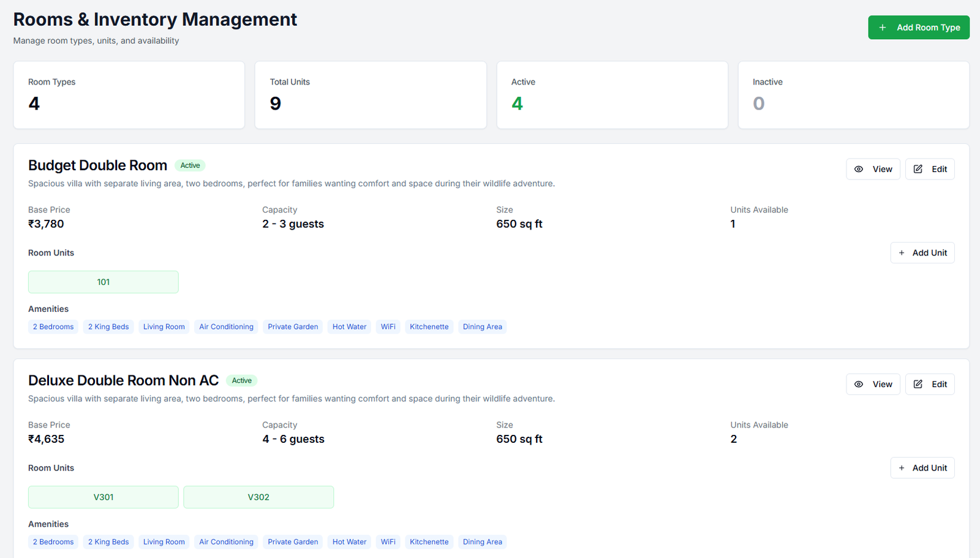Click pencil edit icon for Deluxe Double Room

pos(918,384)
